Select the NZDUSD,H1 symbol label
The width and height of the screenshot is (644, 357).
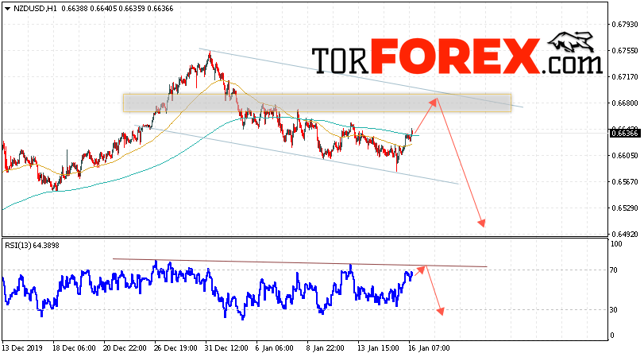[x=35, y=9]
